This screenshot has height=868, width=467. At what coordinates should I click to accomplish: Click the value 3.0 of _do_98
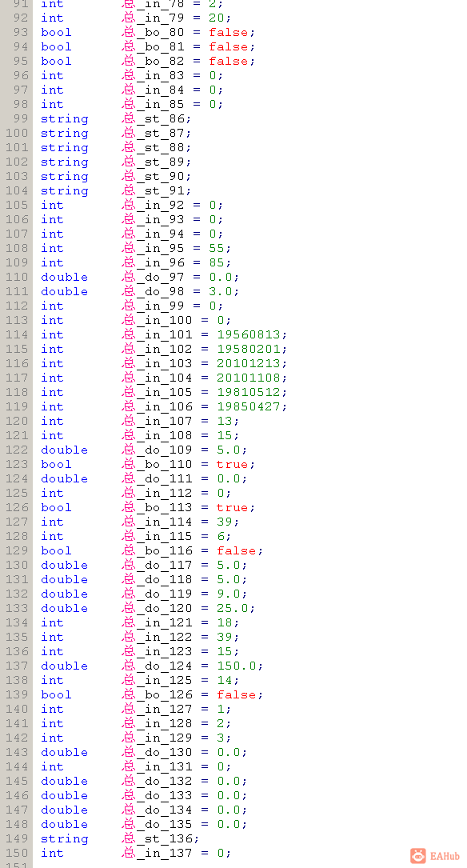click(220, 291)
